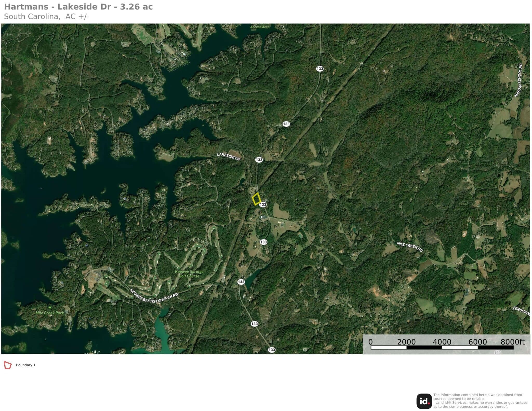
Task: Select the Boundary 1 legend label
Action: [26, 365]
